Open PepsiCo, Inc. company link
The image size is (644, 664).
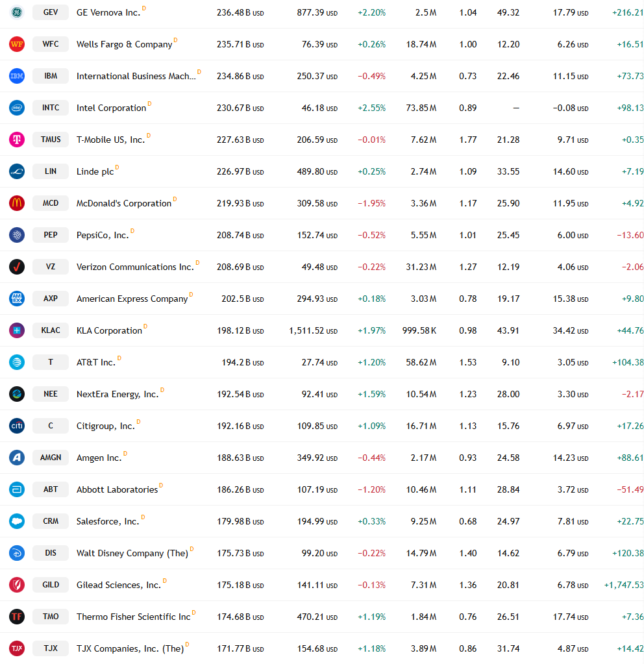tap(103, 234)
